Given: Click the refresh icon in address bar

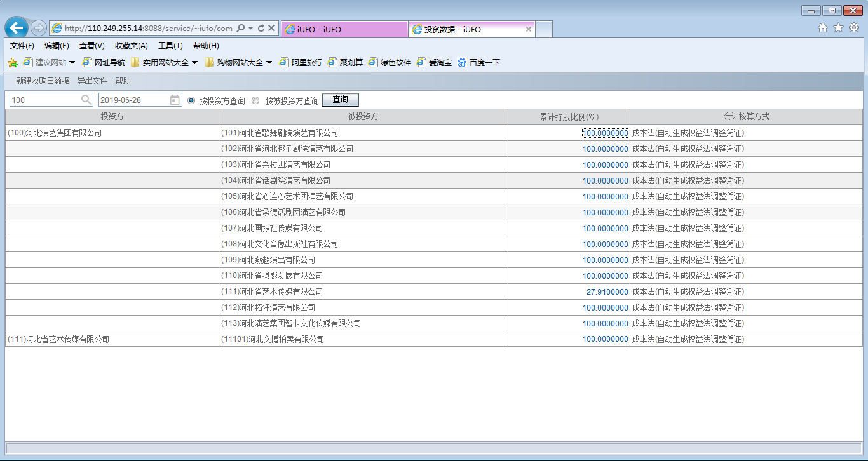Looking at the screenshot, I should click(261, 29).
